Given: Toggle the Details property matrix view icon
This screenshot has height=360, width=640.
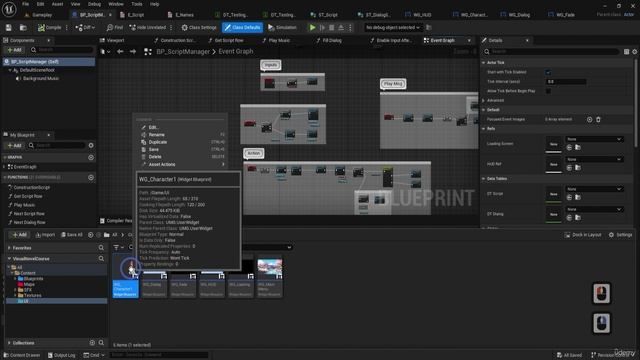Looking at the screenshot, I should [x=627, y=51].
